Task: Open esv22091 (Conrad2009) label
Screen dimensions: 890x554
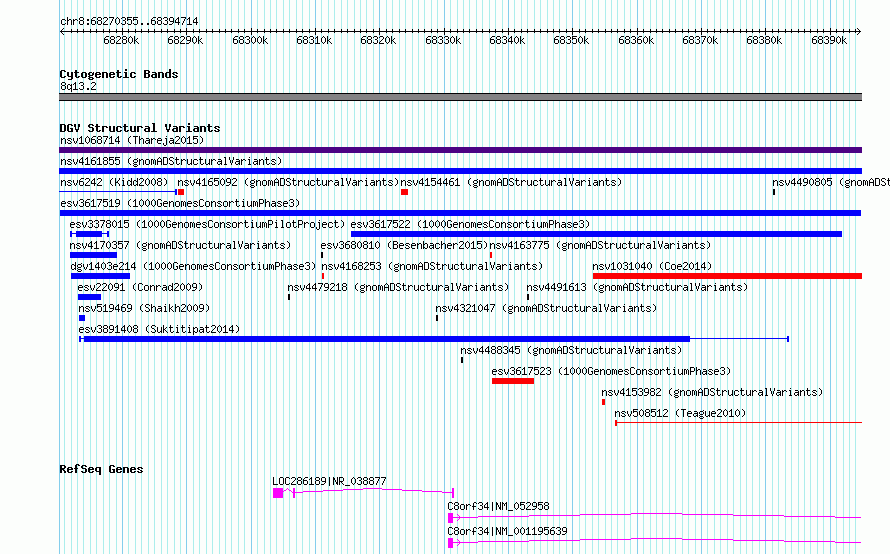Action: [140, 287]
